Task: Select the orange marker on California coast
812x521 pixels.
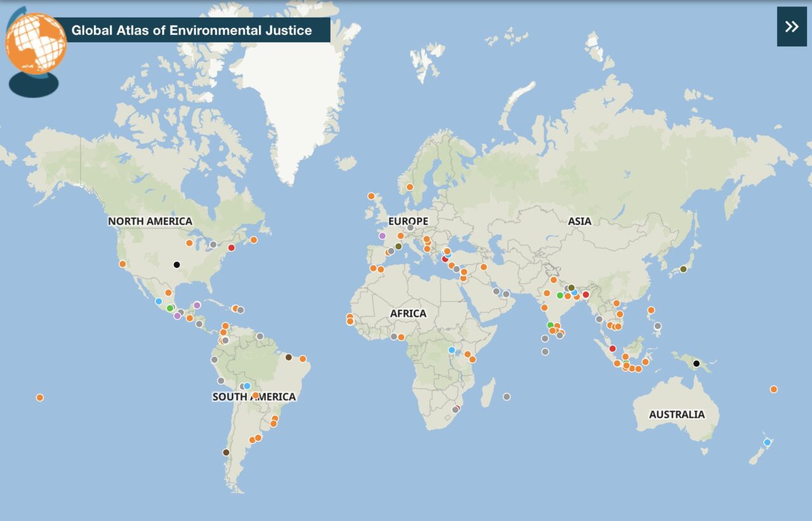Action: click(122, 264)
